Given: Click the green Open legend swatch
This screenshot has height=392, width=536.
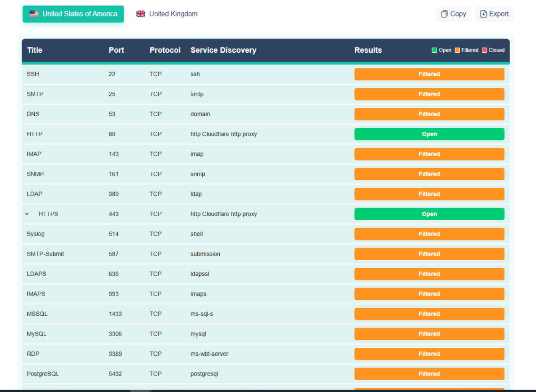Looking at the screenshot, I should click(x=434, y=50).
